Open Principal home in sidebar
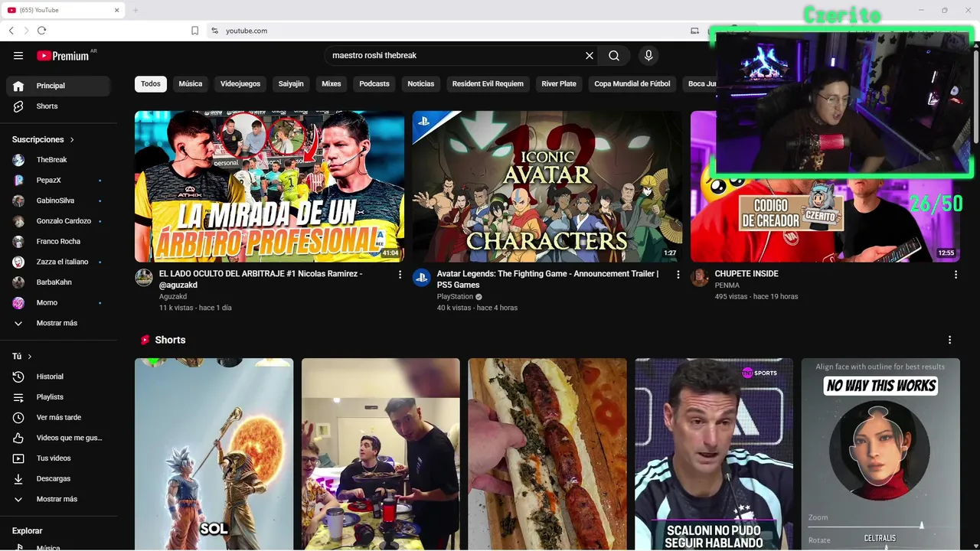The width and height of the screenshot is (980, 551). click(58, 86)
